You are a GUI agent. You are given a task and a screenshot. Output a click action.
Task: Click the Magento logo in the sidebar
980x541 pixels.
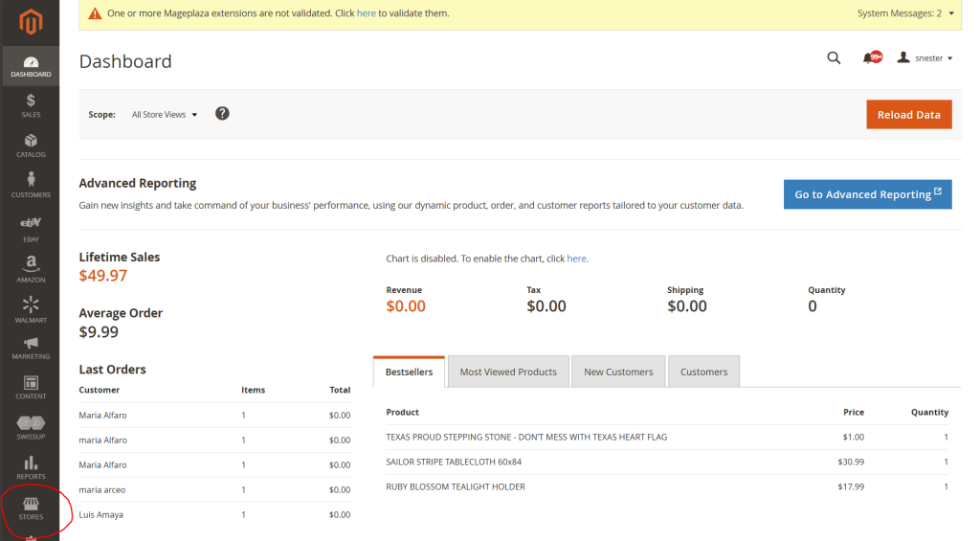[x=30, y=21]
